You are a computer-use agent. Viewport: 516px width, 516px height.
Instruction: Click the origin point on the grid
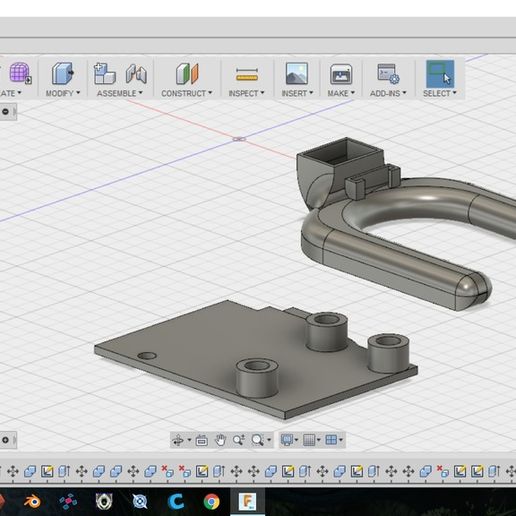point(239,139)
